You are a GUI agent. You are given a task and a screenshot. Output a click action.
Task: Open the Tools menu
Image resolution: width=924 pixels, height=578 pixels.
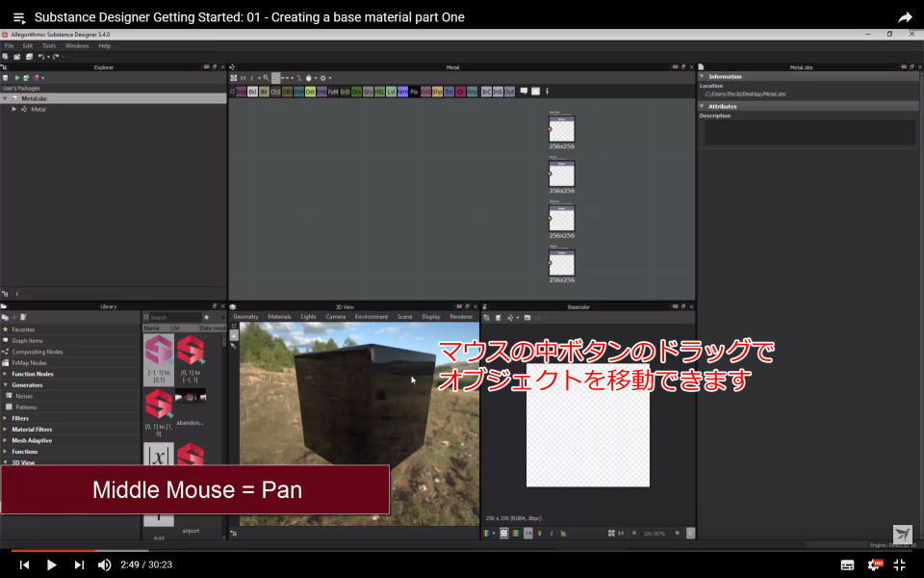(49, 45)
